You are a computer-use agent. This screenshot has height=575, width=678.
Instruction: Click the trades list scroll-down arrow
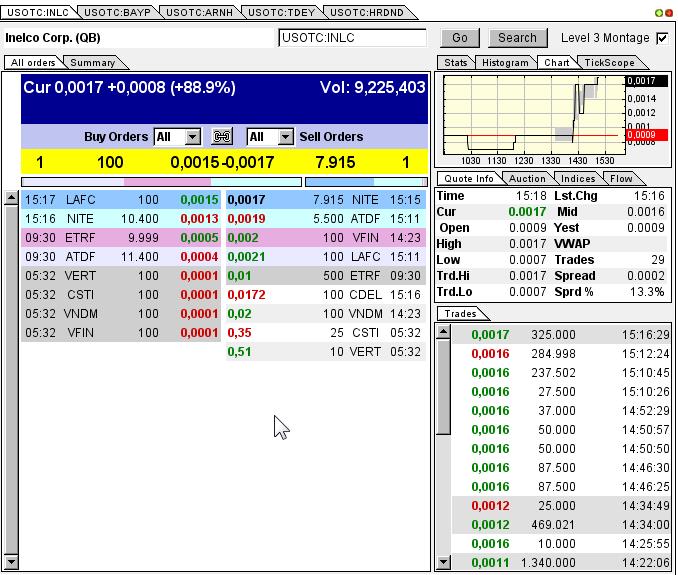pyautogui.click(x=444, y=562)
